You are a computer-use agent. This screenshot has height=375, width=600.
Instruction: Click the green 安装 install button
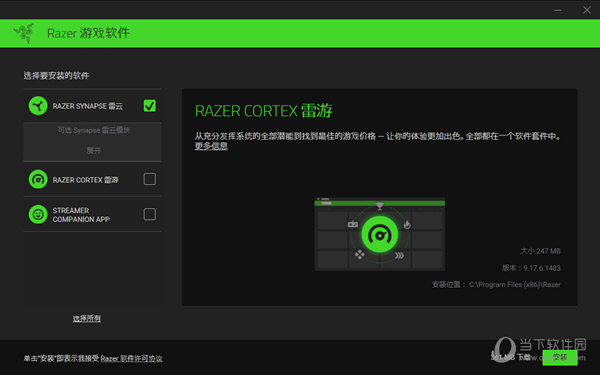[560, 357]
